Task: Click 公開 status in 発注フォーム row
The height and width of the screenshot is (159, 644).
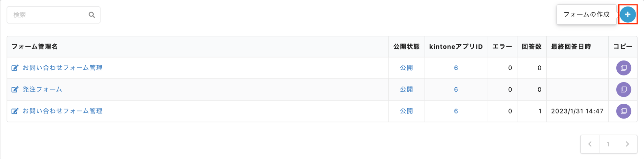Action: [x=406, y=90]
